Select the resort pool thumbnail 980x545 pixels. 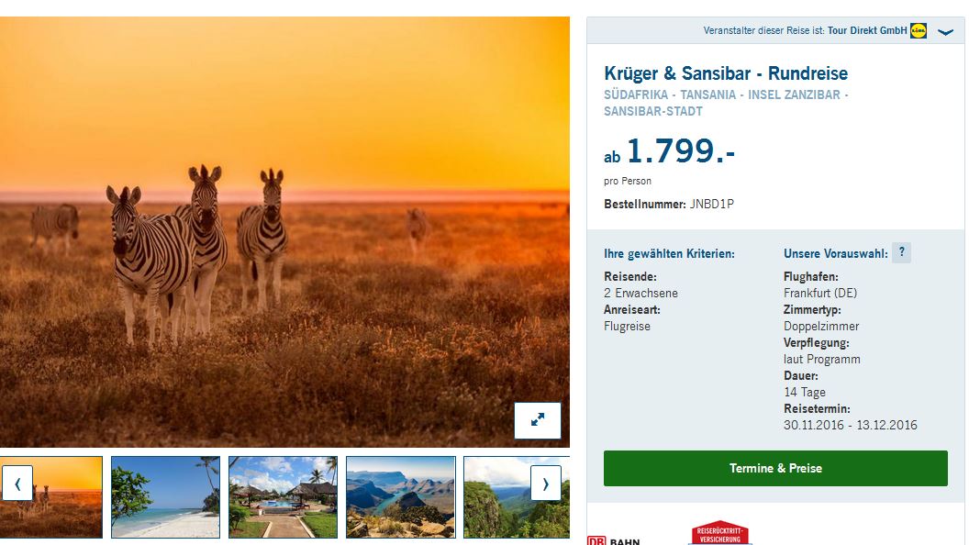(284, 497)
